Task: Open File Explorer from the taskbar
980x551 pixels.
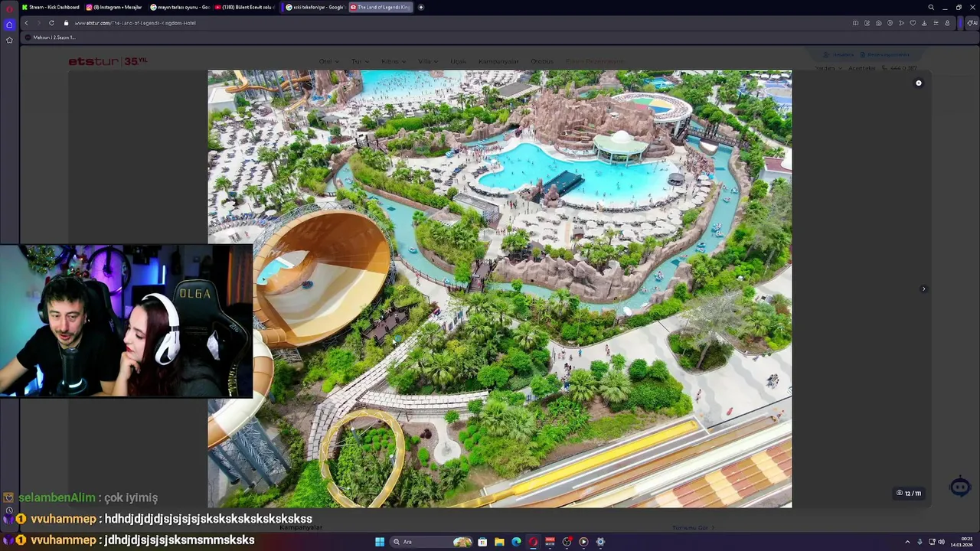Action: click(x=499, y=542)
